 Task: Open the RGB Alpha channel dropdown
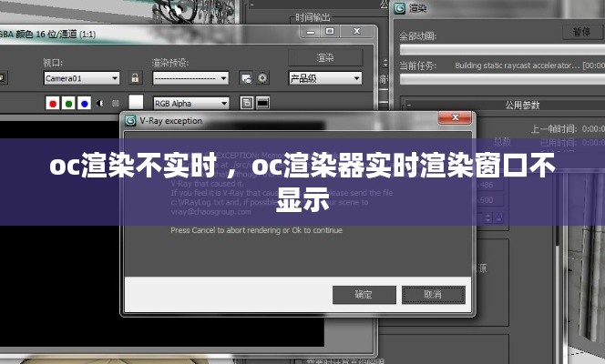pyautogui.click(x=191, y=103)
